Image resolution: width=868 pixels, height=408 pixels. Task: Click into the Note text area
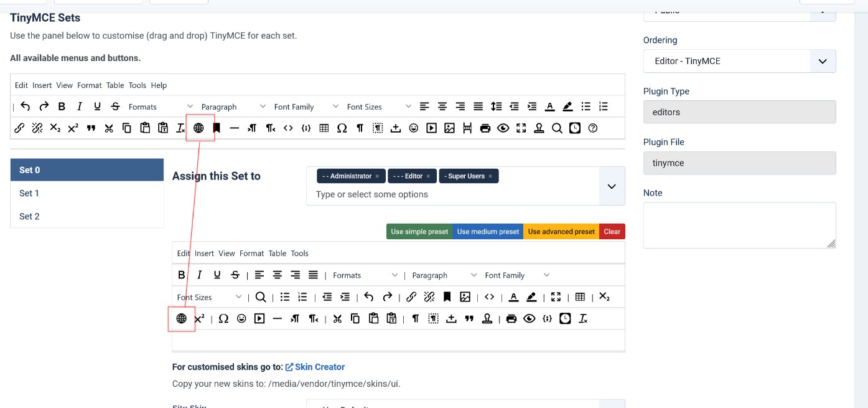pos(739,225)
